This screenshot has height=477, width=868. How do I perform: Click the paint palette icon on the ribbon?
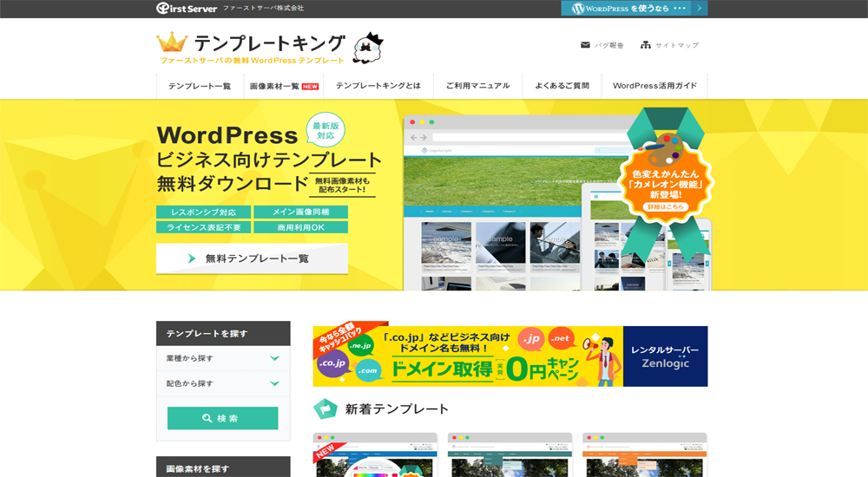666,149
